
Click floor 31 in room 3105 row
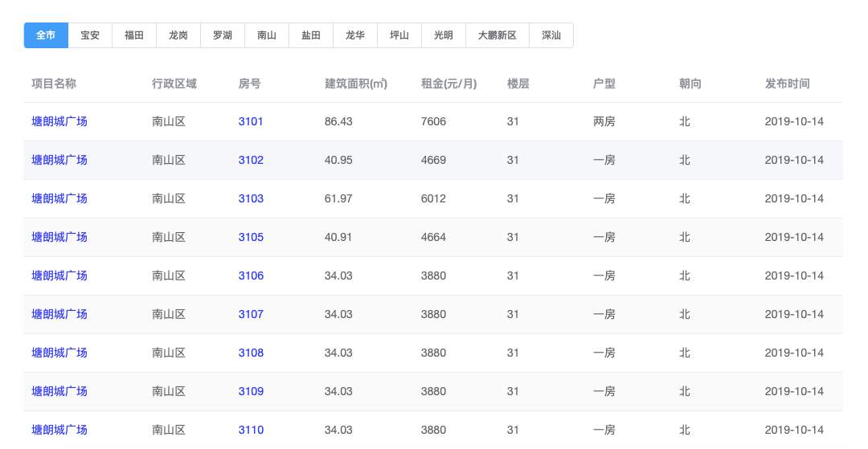click(513, 237)
